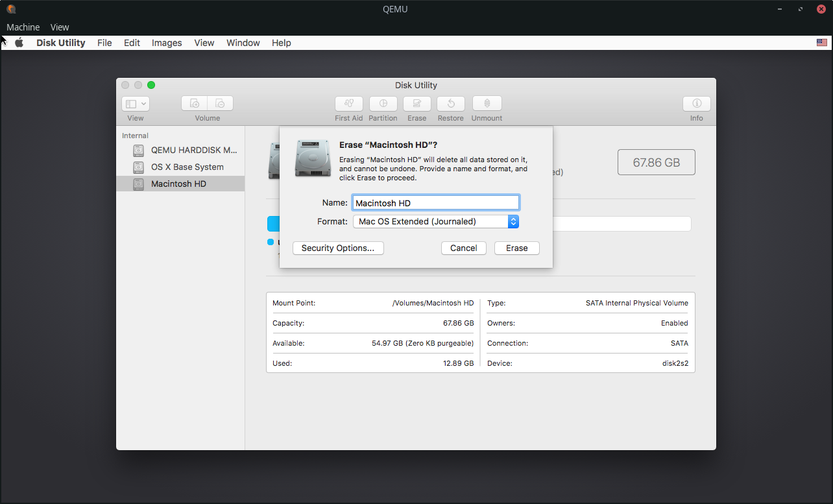Click the Capacity value 67.86 GB

[458, 323]
